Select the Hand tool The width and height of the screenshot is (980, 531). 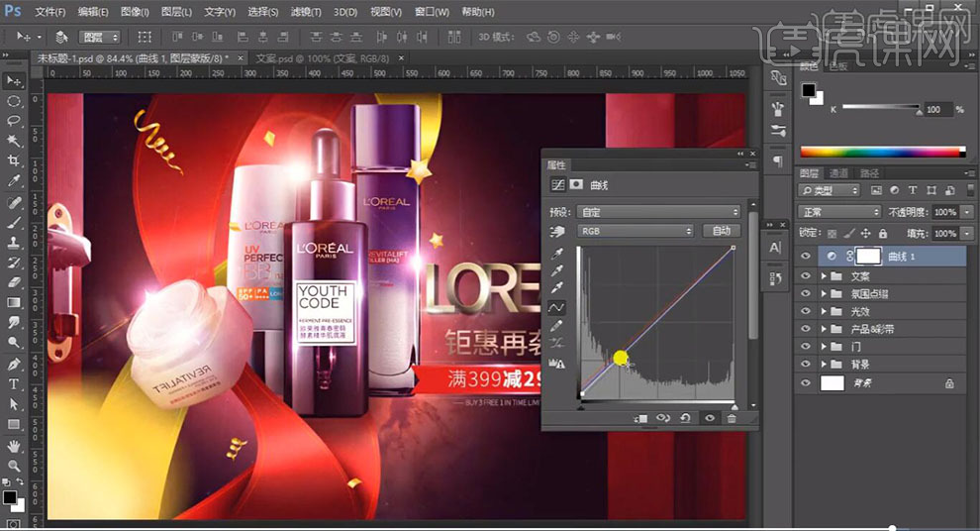[x=13, y=446]
